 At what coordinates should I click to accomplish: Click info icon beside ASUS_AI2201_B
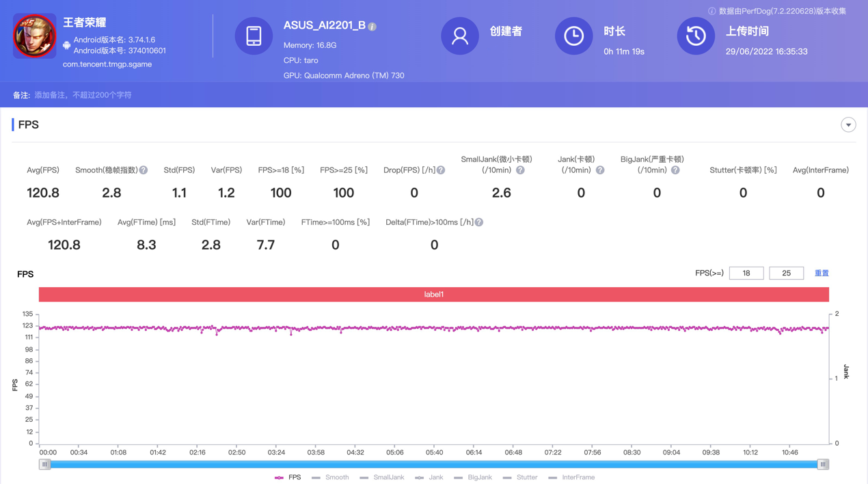pos(372,27)
